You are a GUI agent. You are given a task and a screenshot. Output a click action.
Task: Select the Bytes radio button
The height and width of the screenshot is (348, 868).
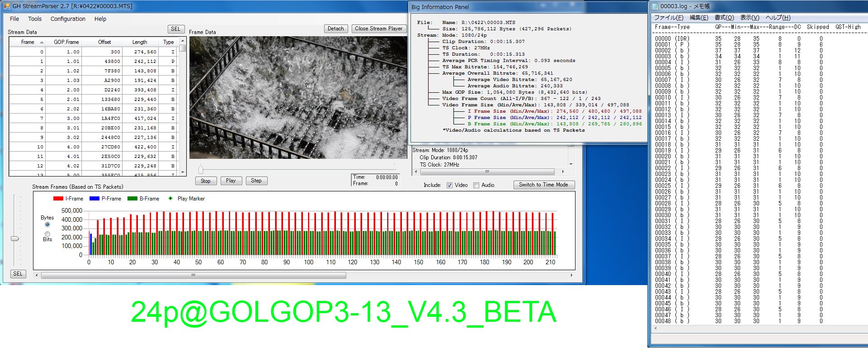(47, 224)
